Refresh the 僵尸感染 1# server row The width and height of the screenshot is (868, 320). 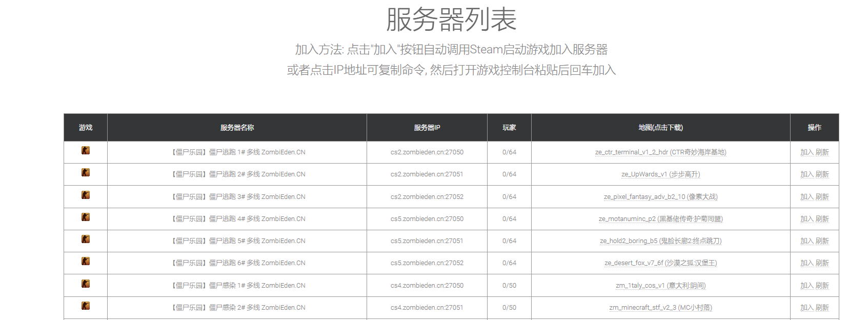coord(822,286)
